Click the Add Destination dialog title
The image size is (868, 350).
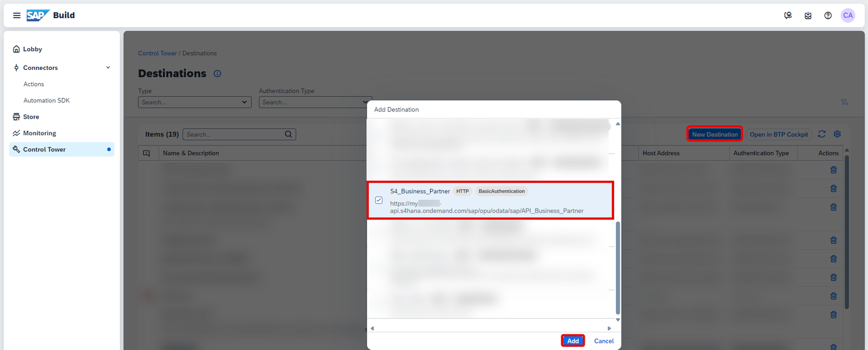[x=396, y=110]
